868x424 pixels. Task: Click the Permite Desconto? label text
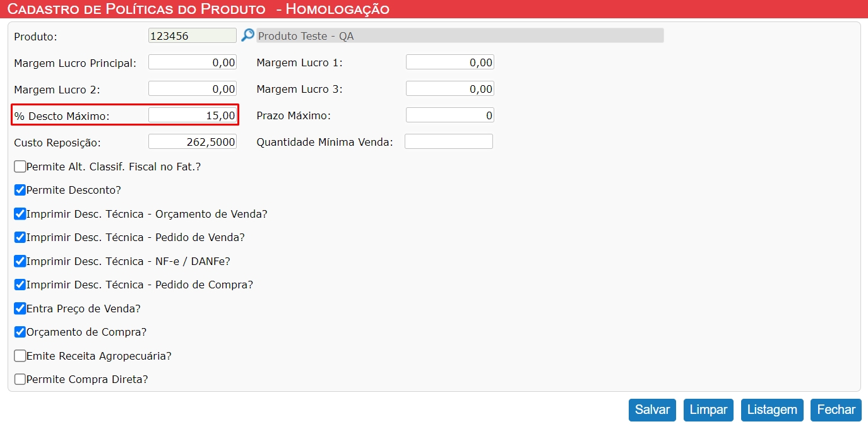pyautogui.click(x=73, y=190)
